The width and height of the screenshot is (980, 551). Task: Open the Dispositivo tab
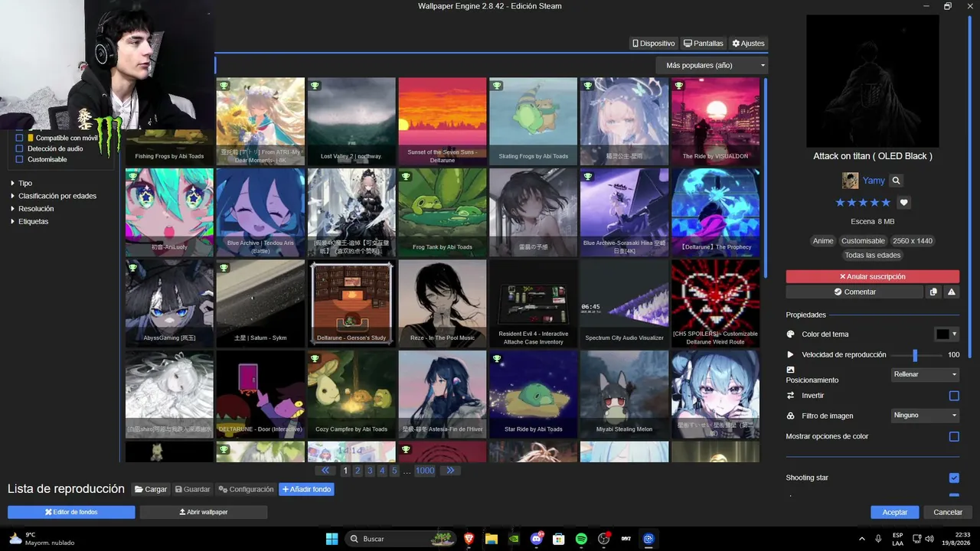[654, 44]
